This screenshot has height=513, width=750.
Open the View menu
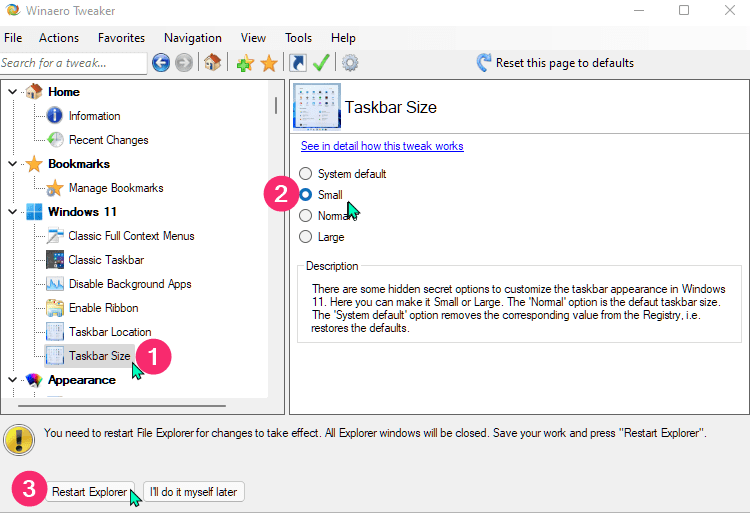coord(253,38)
